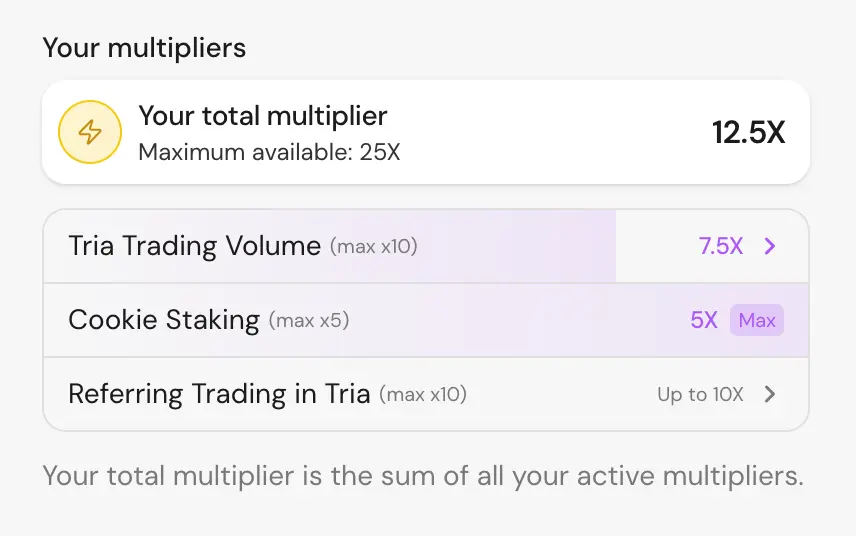The width and height of the screenshot is (856, 536).
Task: Click the Your total multiplier title
Action: point(262,116)
